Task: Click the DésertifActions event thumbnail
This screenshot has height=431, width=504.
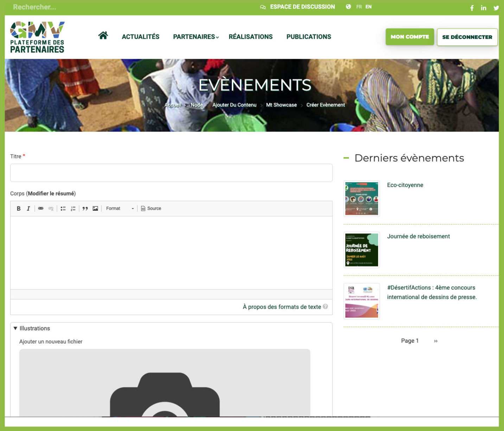Action: pyautogui.click(x=362, y=301)
